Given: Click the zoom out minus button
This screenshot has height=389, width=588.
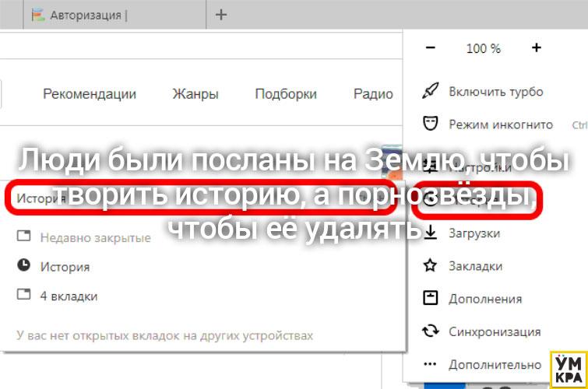Looking at the screenshot, I should pyautogui.click(x=431, y=47).
